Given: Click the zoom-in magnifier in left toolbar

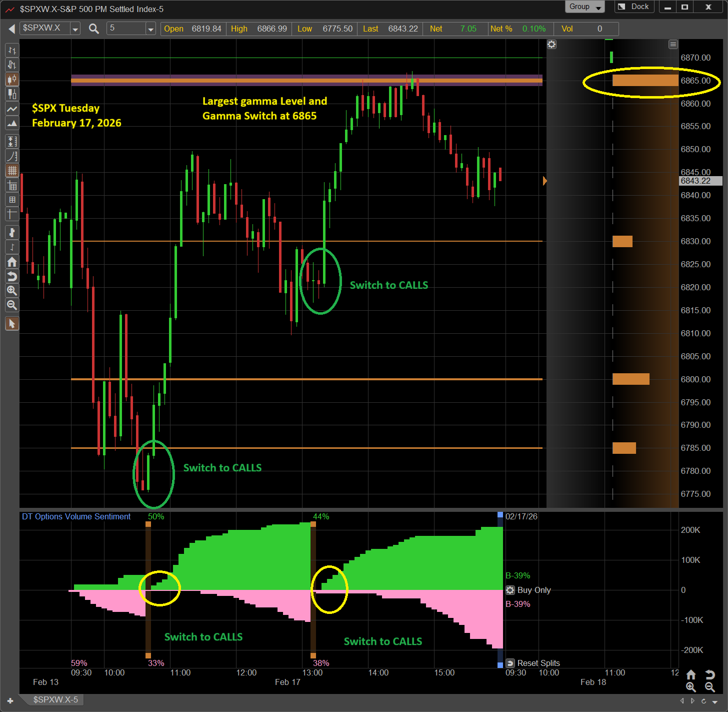Looking at the screenshot, I should [x=12, y=291].
